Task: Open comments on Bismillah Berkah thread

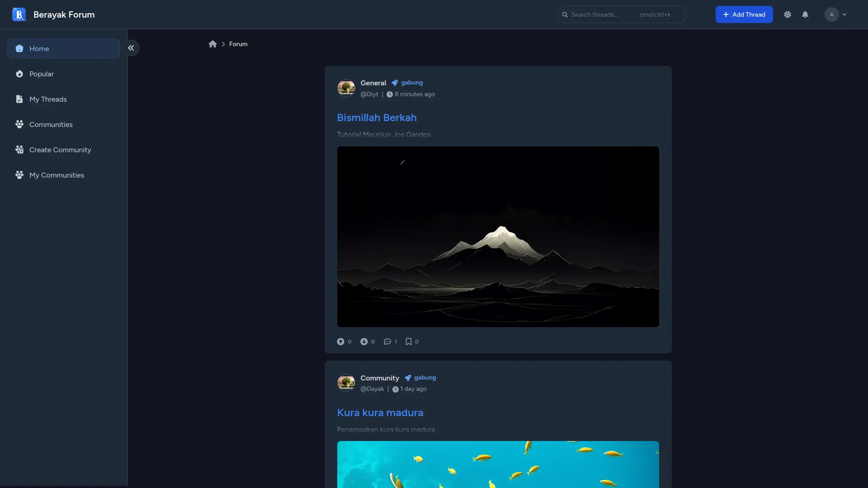Action: point(387,342)
